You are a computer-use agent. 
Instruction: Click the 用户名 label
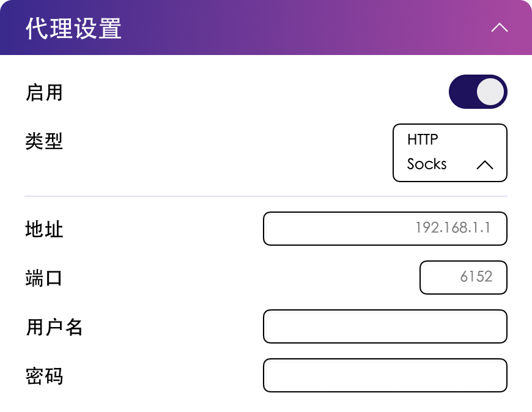point(54,327)
